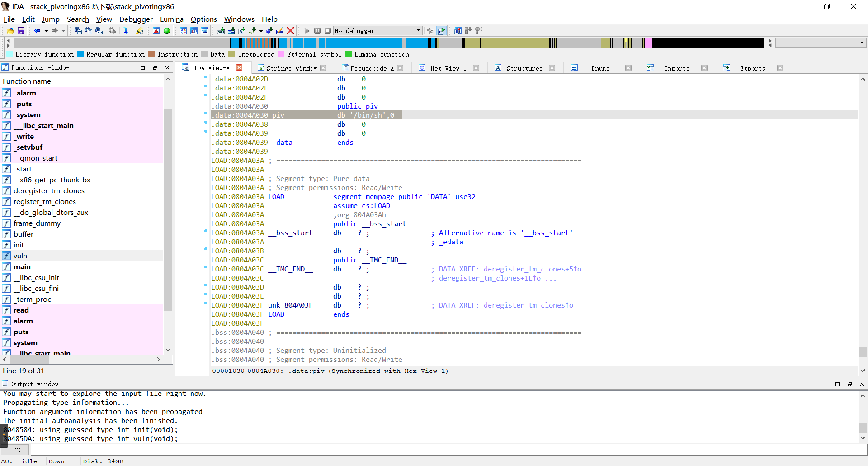Open the debugger selection dropdown

click(418, 31)
